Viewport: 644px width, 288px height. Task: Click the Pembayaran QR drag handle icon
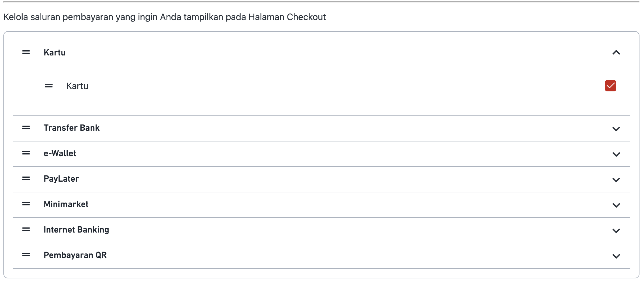[x=26, y=255]
